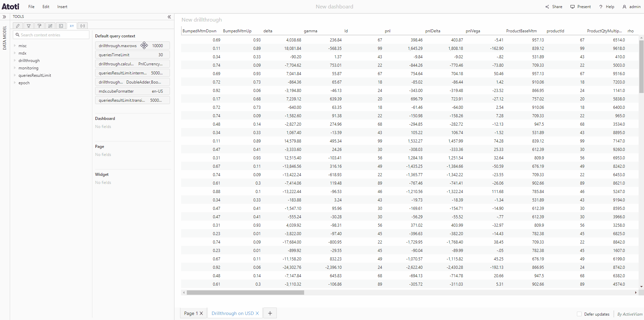Open the File menu
The height and width of the screenshot is (320, 644).
tap(31, 7)
